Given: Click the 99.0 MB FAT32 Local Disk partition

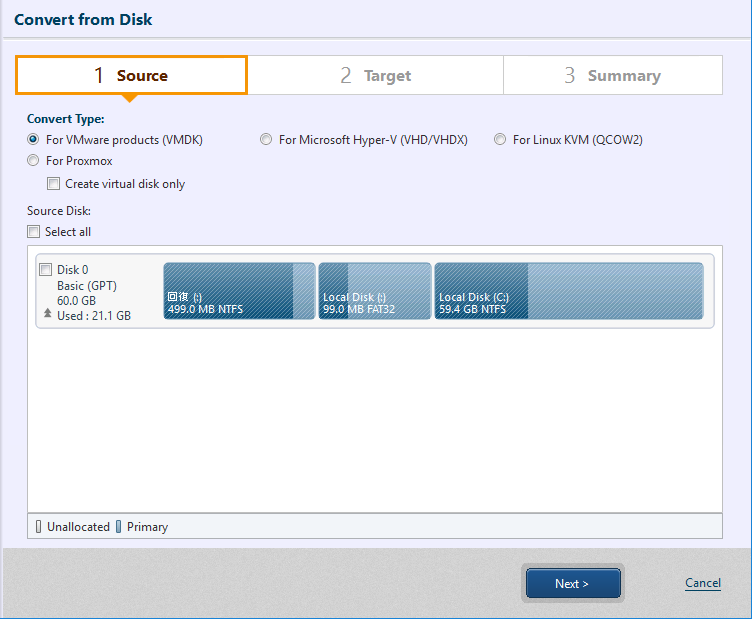Looking at the screenshot, I should point(375,291).
